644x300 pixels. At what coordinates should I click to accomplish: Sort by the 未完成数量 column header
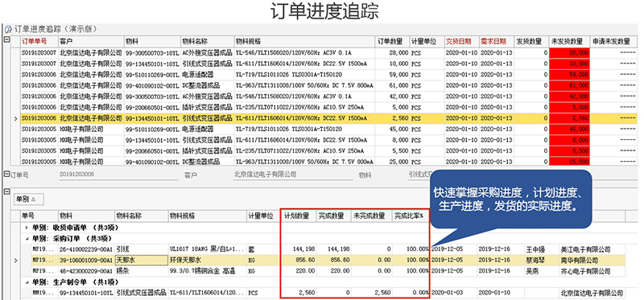click(x=371, y=216)
